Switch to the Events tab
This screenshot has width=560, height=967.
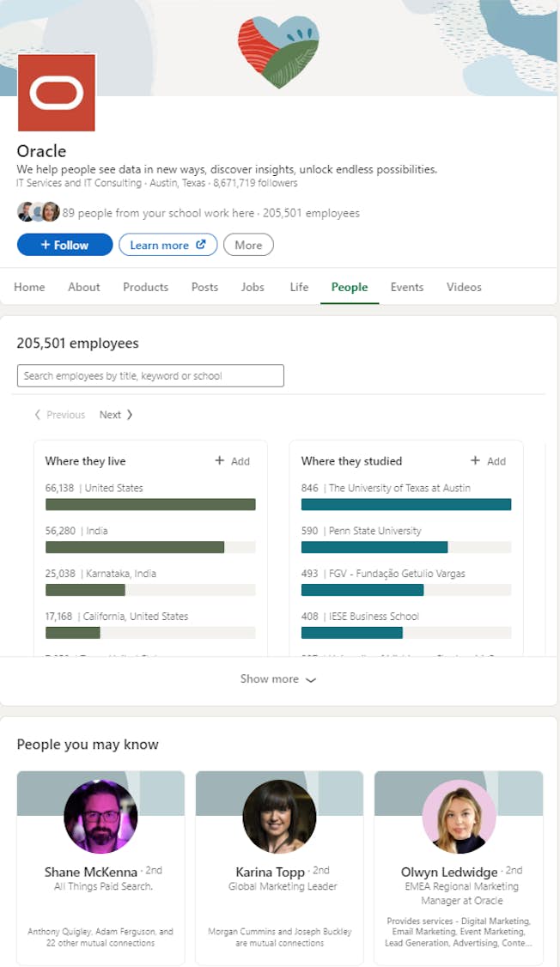[407, 287]
